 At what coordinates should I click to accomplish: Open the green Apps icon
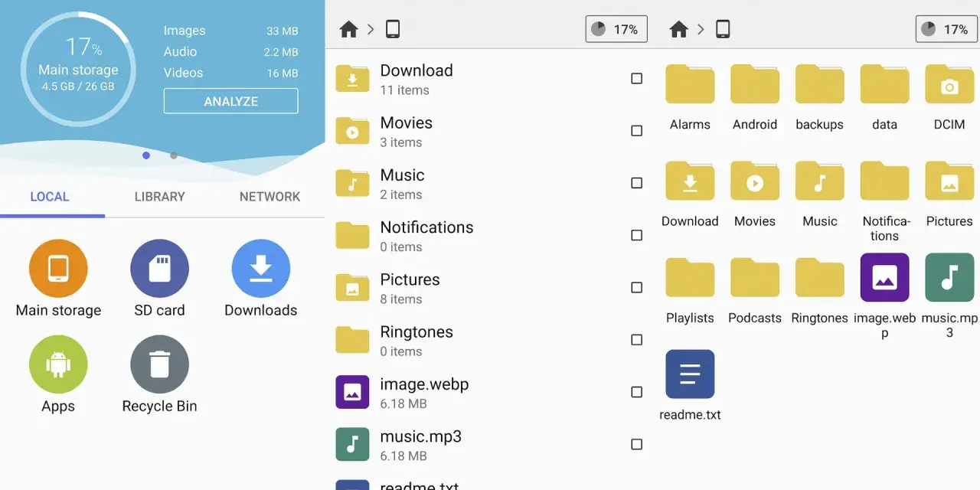coord(58,364)
